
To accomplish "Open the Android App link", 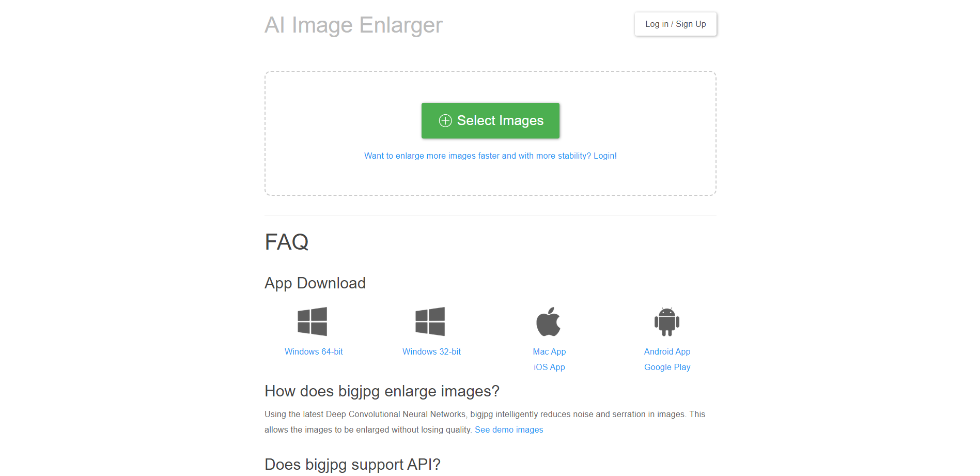I will (667, 351).
